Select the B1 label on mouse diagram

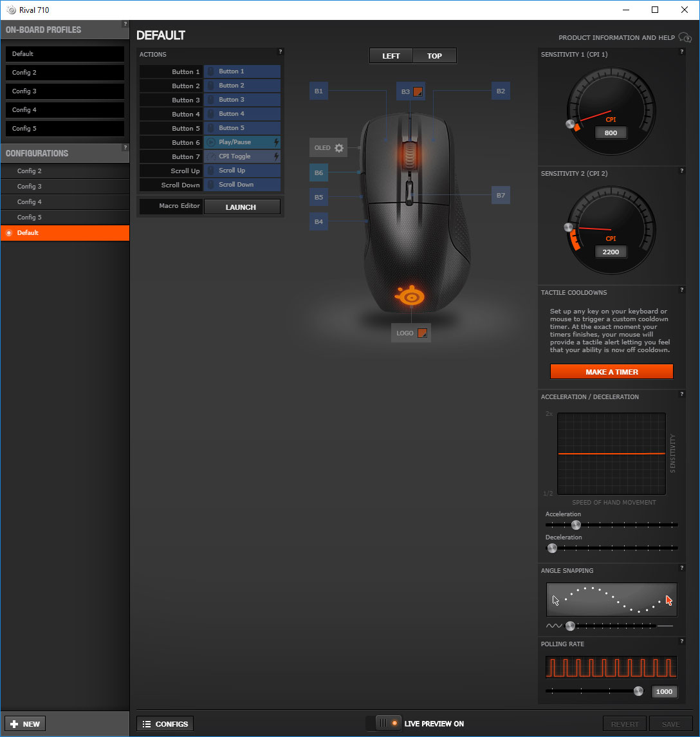pyautogui.click(x=318, y=91)
